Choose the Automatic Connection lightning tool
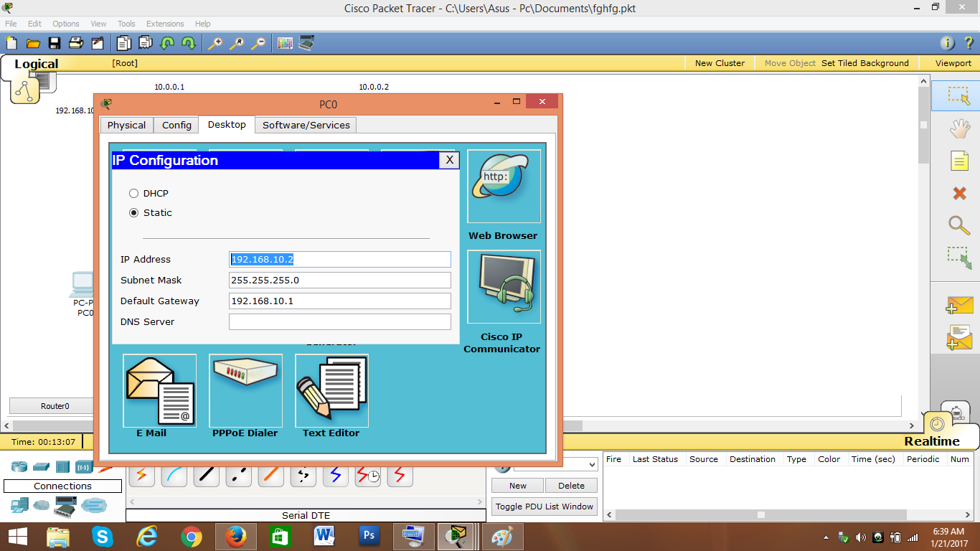980x551 pixels. point(141,475)
